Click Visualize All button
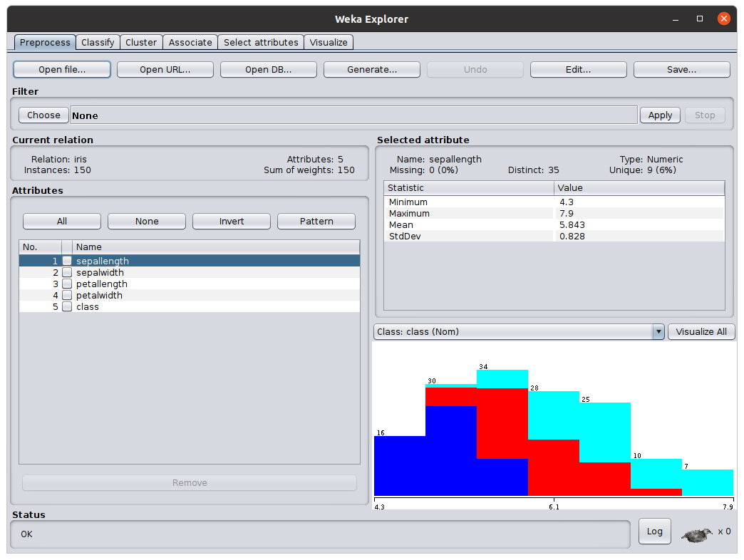 [701, 332]
